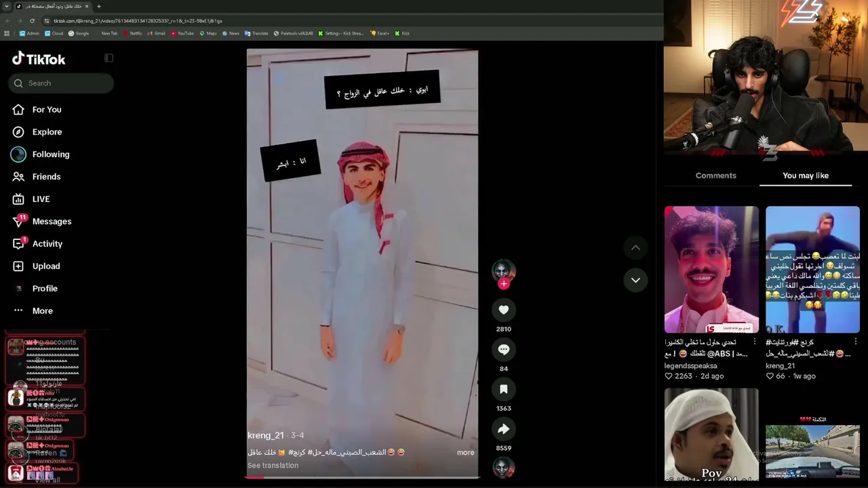The height and width of the screenshot is (488, 868).
Task: Click the like count 2263 on legendsspeaksa video
Action: tap(684, 376)
